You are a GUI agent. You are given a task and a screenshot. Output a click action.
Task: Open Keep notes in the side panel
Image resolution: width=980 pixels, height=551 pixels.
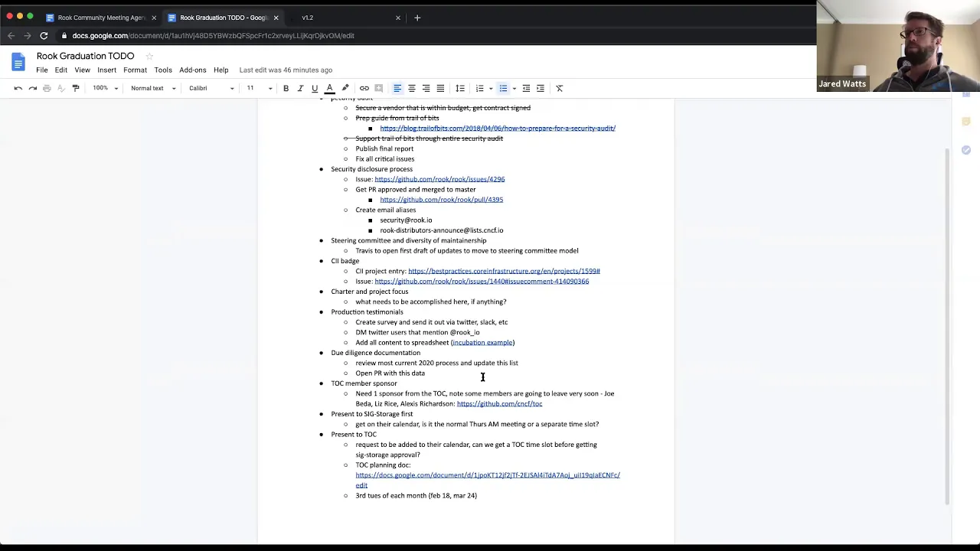point(966,122)
